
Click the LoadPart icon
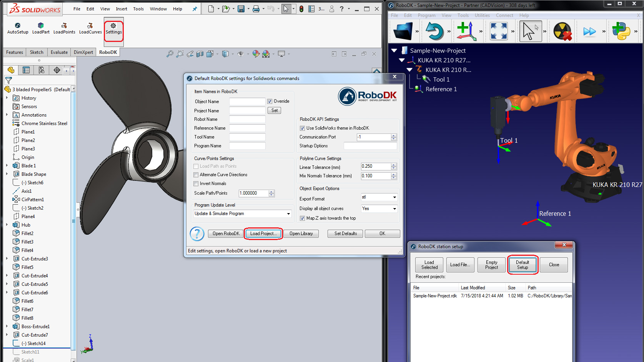point(41,26)
